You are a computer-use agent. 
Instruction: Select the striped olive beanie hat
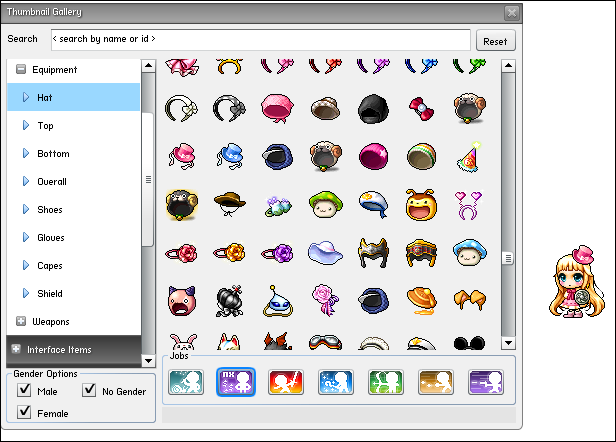tap(421, 156)
